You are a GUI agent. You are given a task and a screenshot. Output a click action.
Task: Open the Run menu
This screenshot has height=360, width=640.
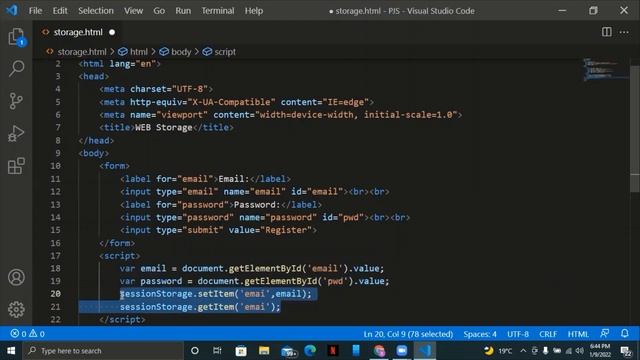pyautogui.click(x=183, y=11)
